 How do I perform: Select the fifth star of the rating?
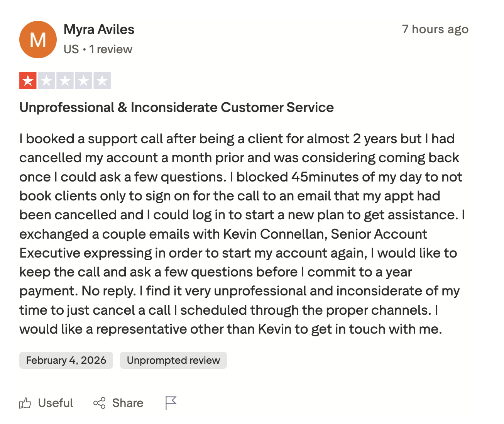click(x=102, y=80)
